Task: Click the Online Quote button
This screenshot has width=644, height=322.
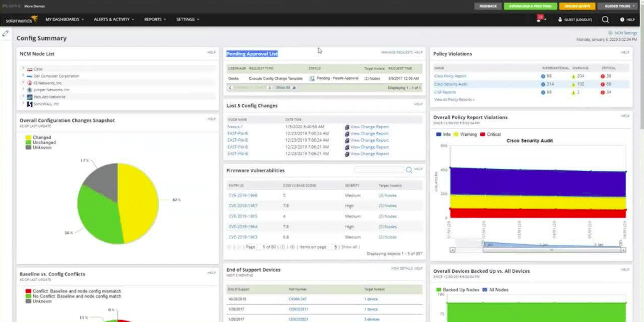Action: tap(577, 6)
